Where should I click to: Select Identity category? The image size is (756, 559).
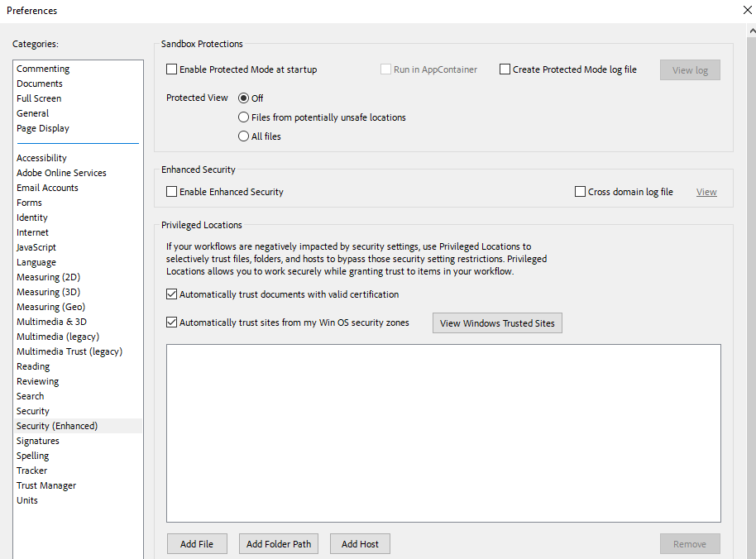pos(78,217)
